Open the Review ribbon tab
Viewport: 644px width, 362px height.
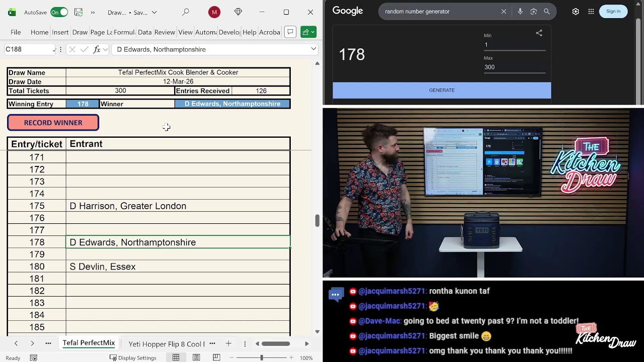click(165, 32)
